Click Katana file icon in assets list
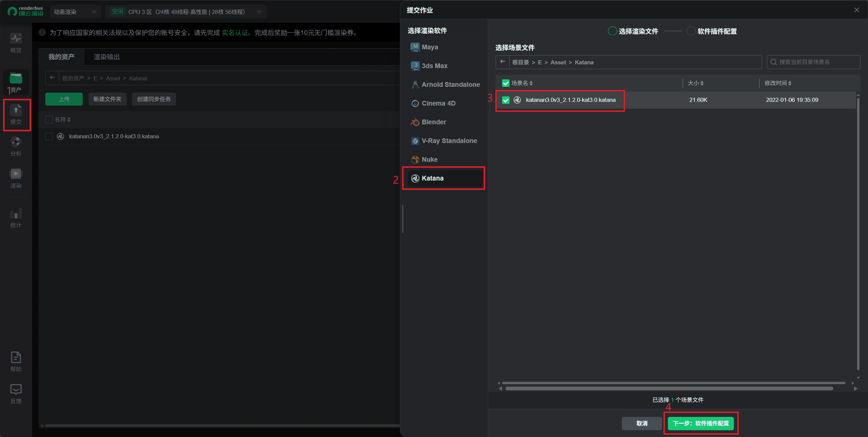 click(x=60, y=136)
